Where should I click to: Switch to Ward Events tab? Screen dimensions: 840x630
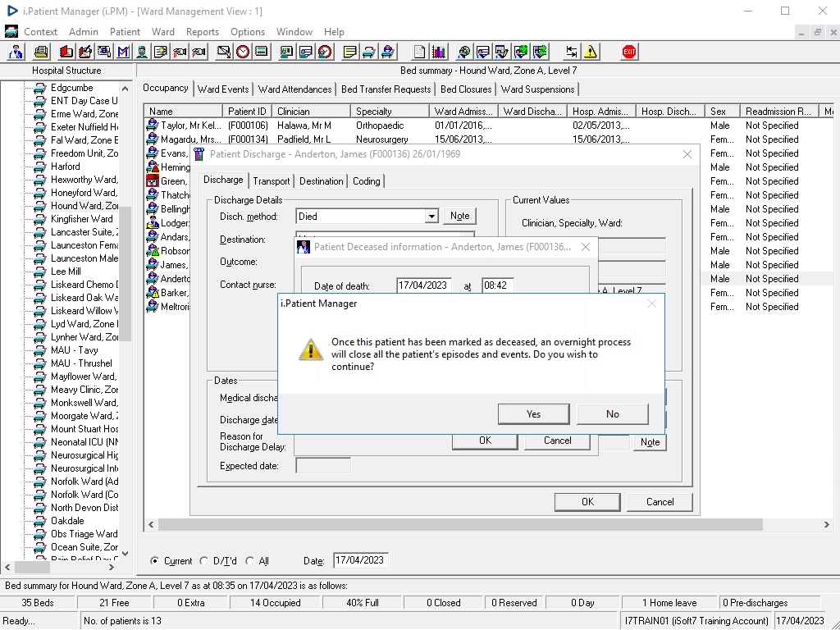tap(223, 89)
